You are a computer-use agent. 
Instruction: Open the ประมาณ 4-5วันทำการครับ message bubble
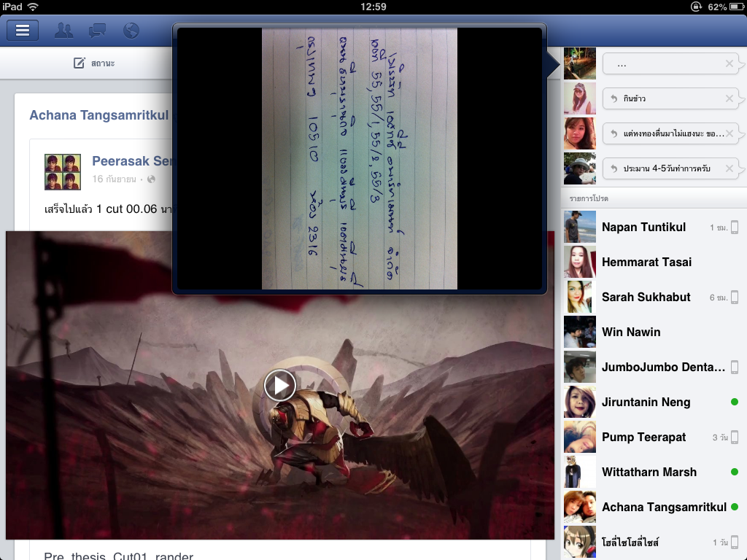click(x=671, y=168)
